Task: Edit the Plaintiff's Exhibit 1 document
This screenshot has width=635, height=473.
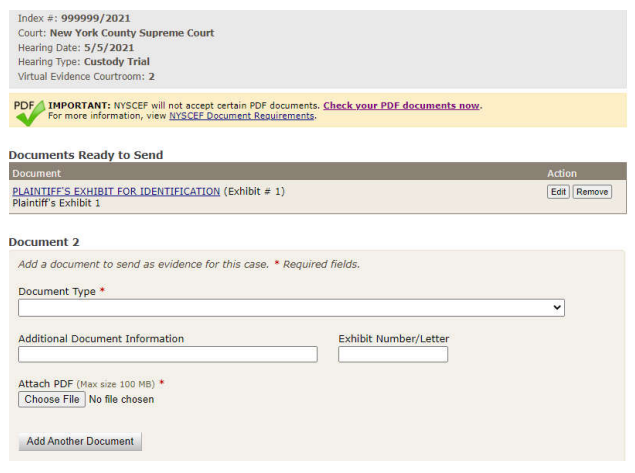Action: [558, 192]
